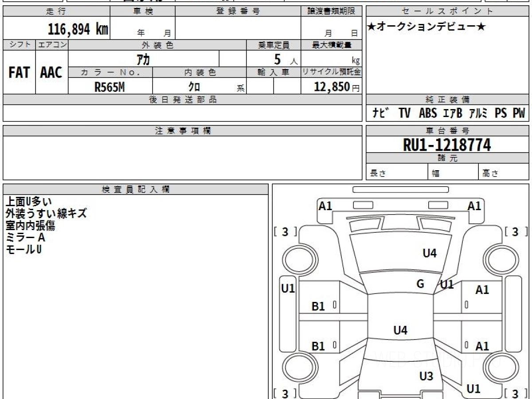Select the U4 mark on the hood
This screenshot has width=532, height=399.
coord(430,253)
